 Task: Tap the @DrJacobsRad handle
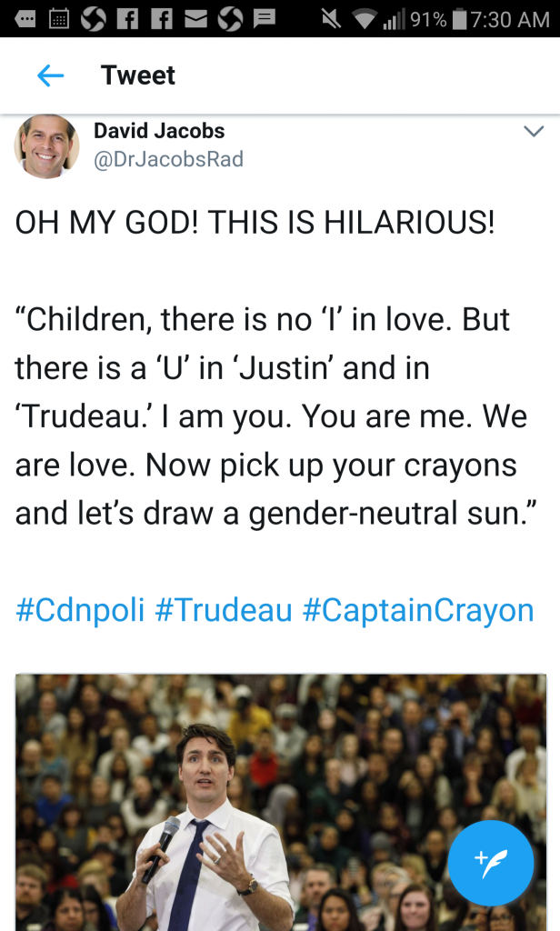pyautogui.click(x=169, y=159)
